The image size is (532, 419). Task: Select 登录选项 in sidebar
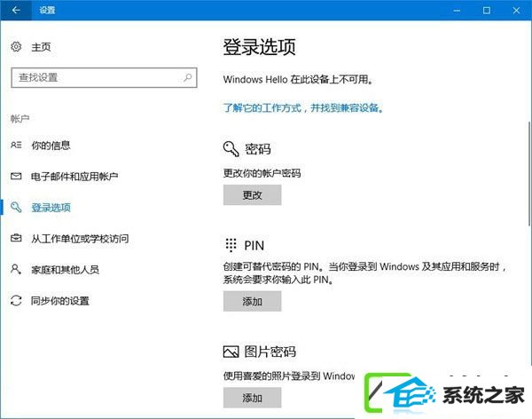[51, 208]
